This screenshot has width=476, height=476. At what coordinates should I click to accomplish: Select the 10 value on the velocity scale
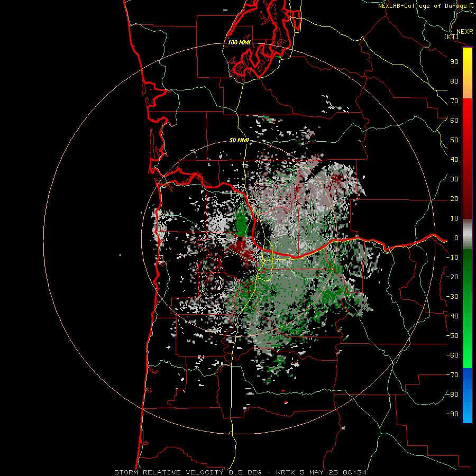tap(454, 218)
